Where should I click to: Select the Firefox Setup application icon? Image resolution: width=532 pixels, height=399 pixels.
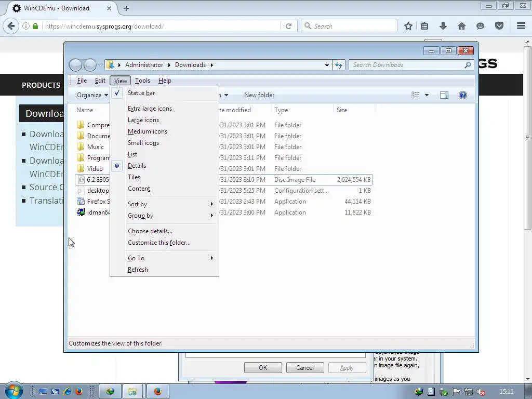(x=81, y=201)
